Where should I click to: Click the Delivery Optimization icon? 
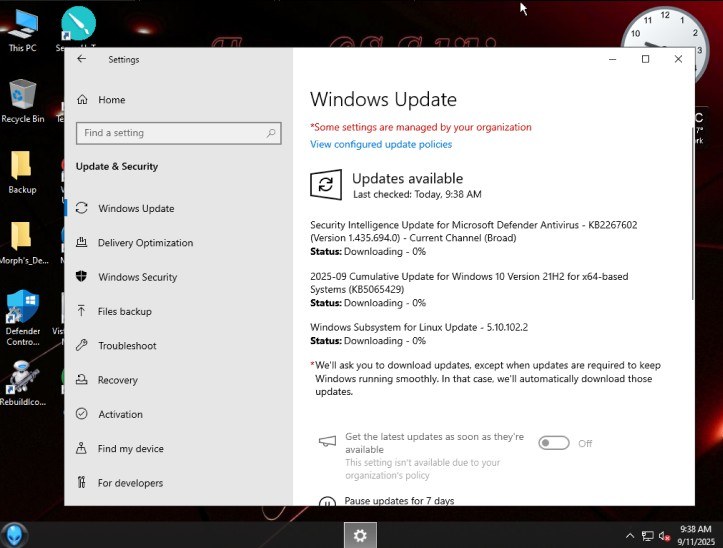pos(82,242)
